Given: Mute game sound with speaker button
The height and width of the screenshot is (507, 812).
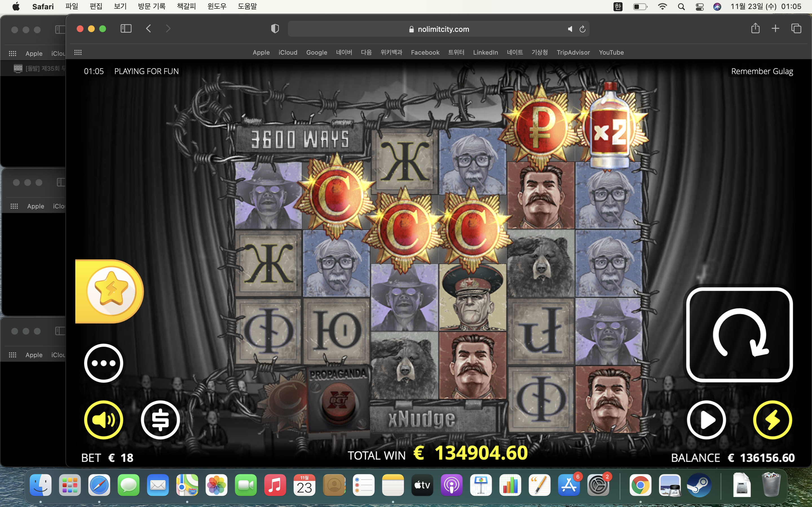Looking at the screenshot, I should (x=103, y=420).
